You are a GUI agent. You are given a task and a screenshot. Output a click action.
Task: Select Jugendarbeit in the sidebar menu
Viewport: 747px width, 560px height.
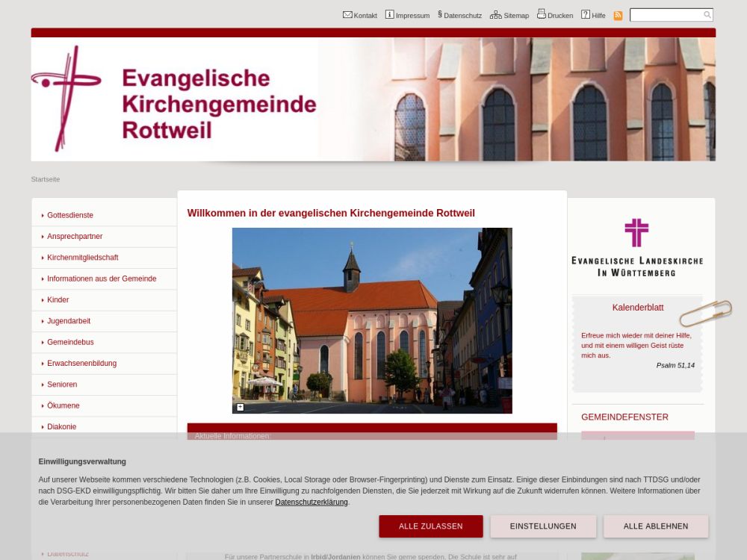click(x=69, y=321)
